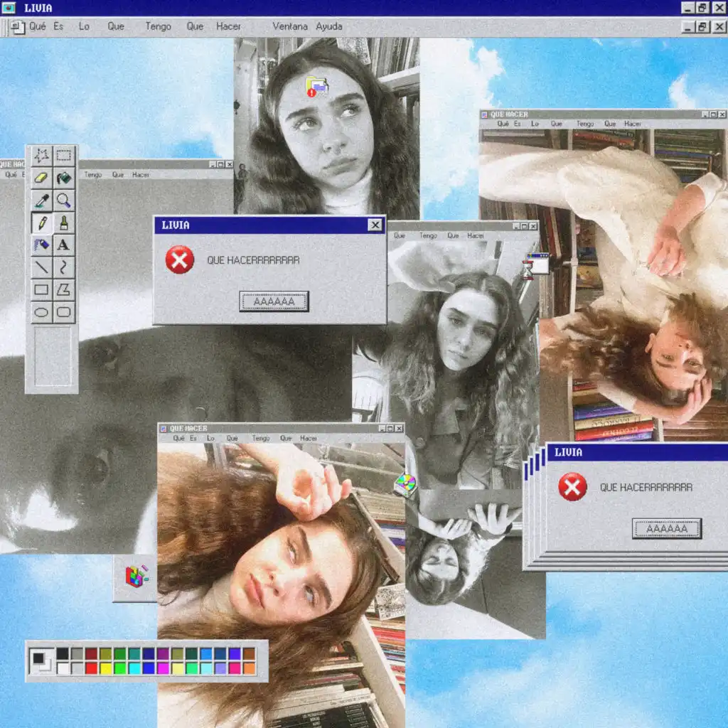728x728 pixels.
Task: Select the Magnifier tool
Action: coord(63,200)
